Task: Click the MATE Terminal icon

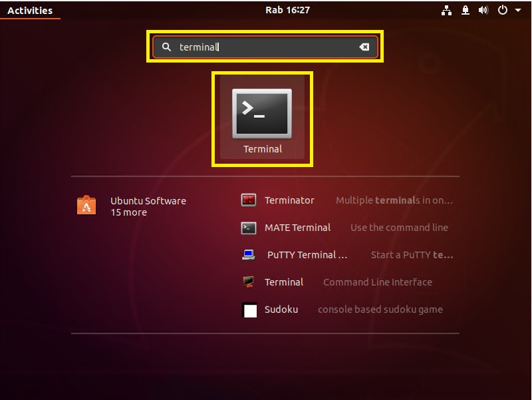Action: [x=249, y=228]
